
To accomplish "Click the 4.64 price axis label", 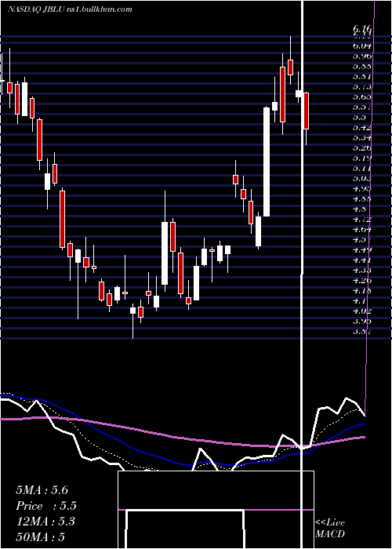I will click(362, 230).
